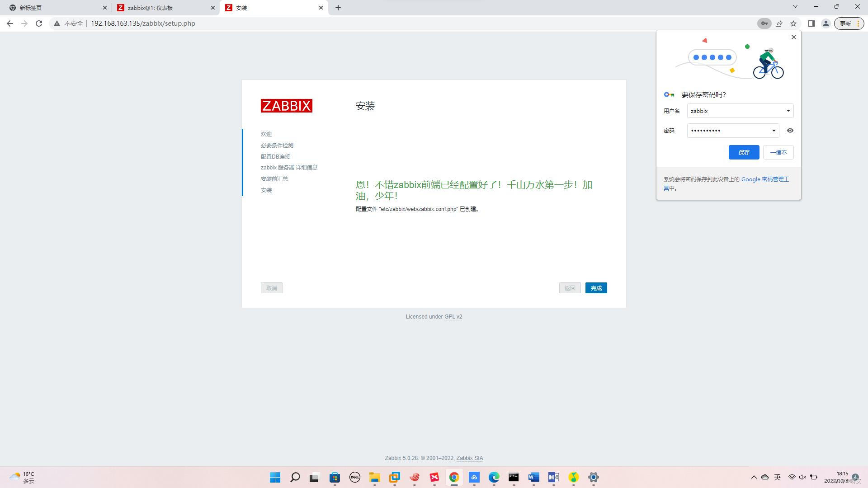Switch to the zabbix@1 仪表板 tab
The width and height of the screenshot is (868, 488).
tap(165, 8)
